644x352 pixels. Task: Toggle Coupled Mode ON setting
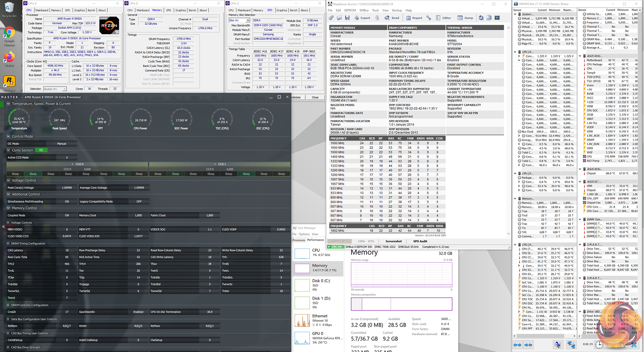coord(67,215)
